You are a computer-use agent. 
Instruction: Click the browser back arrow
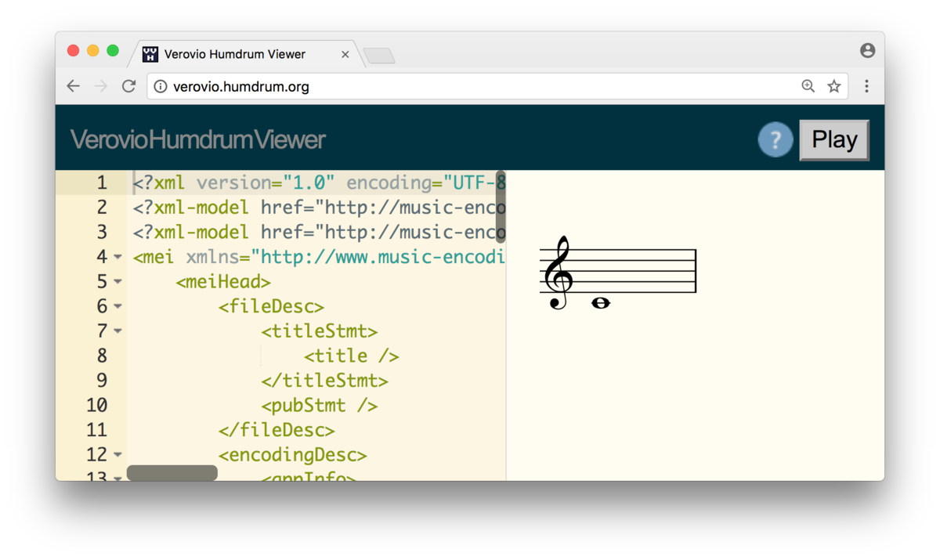coord(73,86)
